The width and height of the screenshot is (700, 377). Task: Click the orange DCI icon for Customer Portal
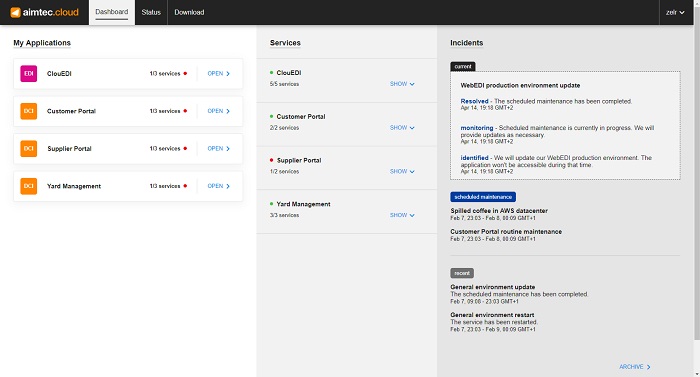(29, 111)
